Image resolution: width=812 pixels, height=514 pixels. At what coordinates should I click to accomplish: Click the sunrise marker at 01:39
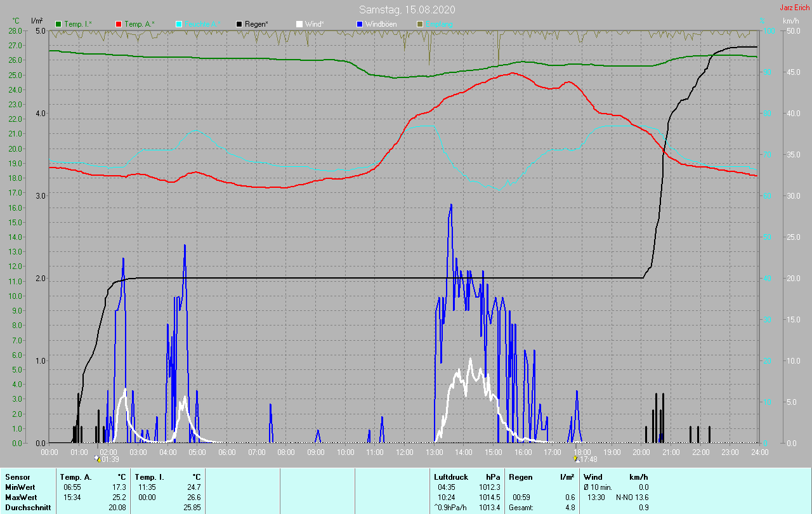click(107, 459)
